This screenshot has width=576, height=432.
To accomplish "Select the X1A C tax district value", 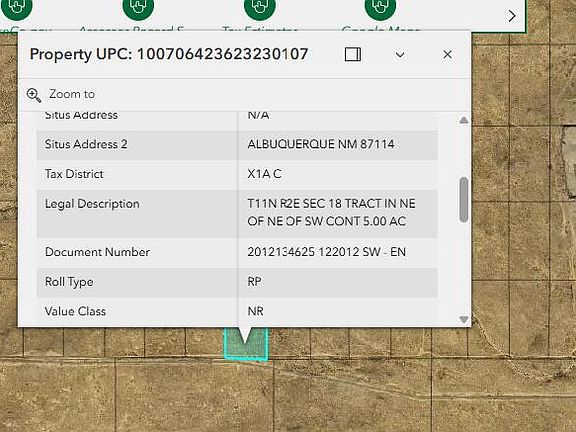I will tap(264, 174).
